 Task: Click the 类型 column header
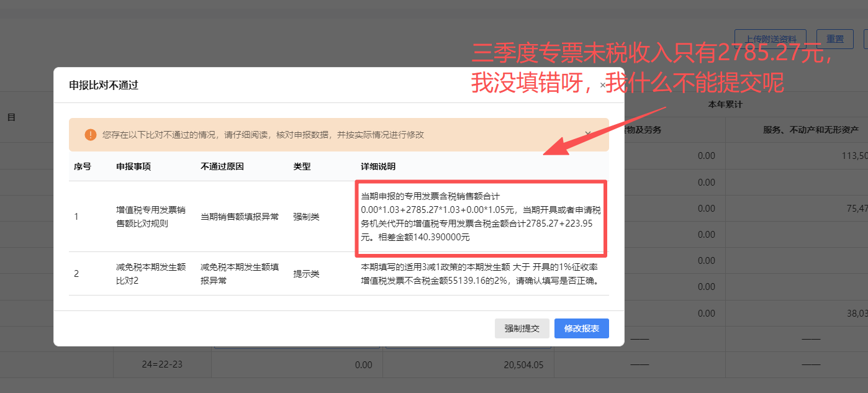click(302, 167)
